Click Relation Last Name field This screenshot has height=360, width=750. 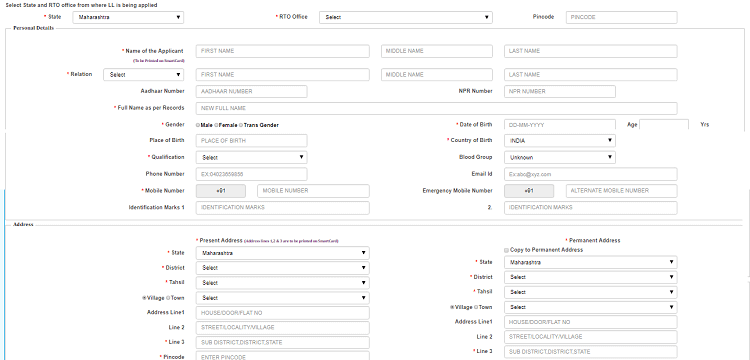point(591,75)
